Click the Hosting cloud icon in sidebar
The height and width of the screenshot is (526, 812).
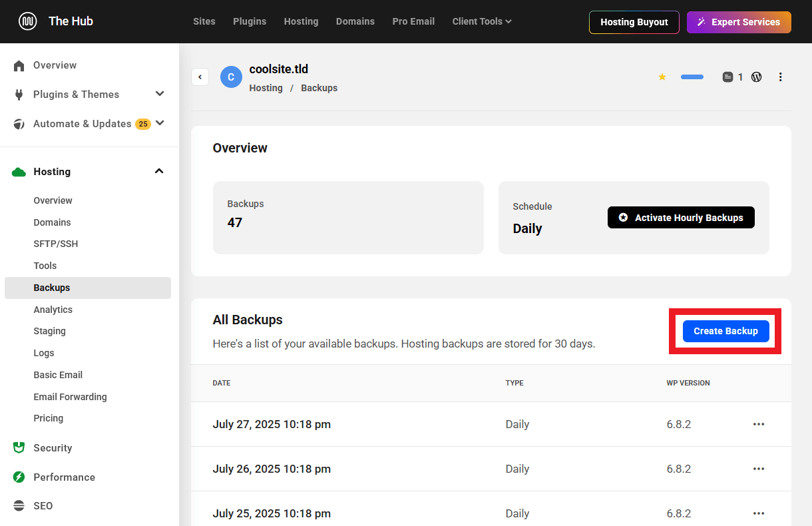(18, 171)
